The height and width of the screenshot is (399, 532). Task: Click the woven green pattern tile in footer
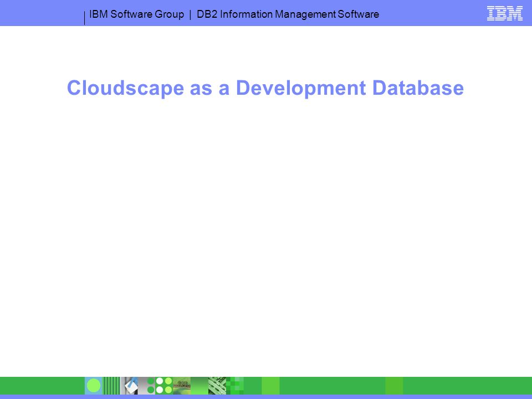pos(217,386)
